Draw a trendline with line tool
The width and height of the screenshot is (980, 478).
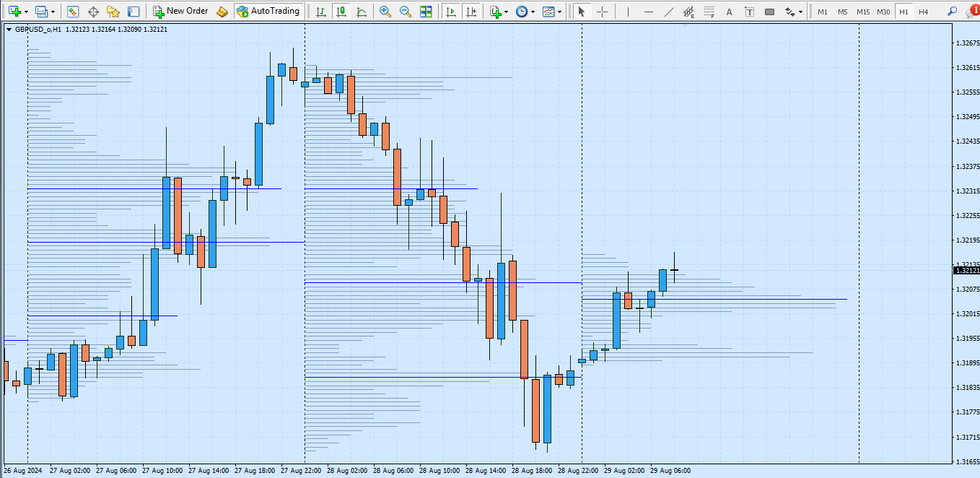point(669,12)
